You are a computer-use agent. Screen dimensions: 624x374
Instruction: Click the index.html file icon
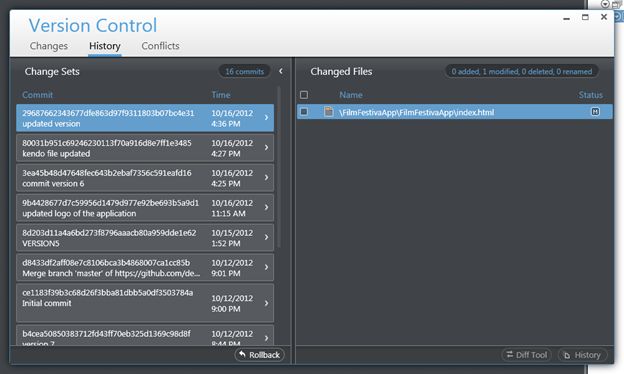(329, 112)
